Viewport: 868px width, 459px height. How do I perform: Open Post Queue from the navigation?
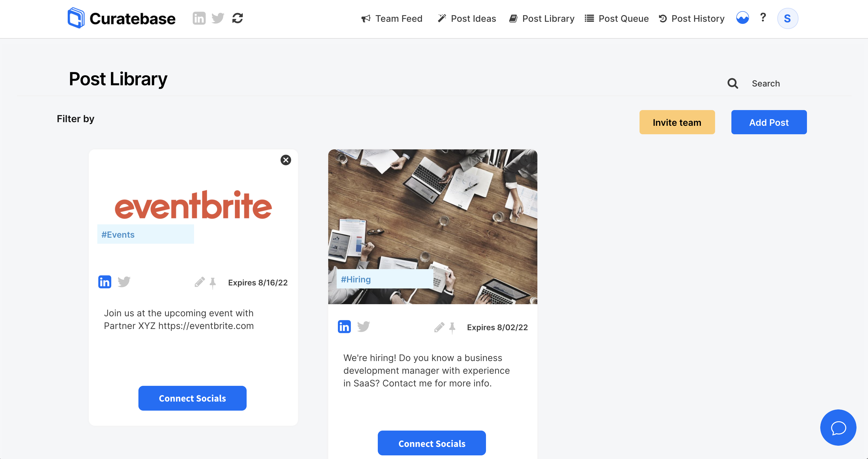point(617,18)
